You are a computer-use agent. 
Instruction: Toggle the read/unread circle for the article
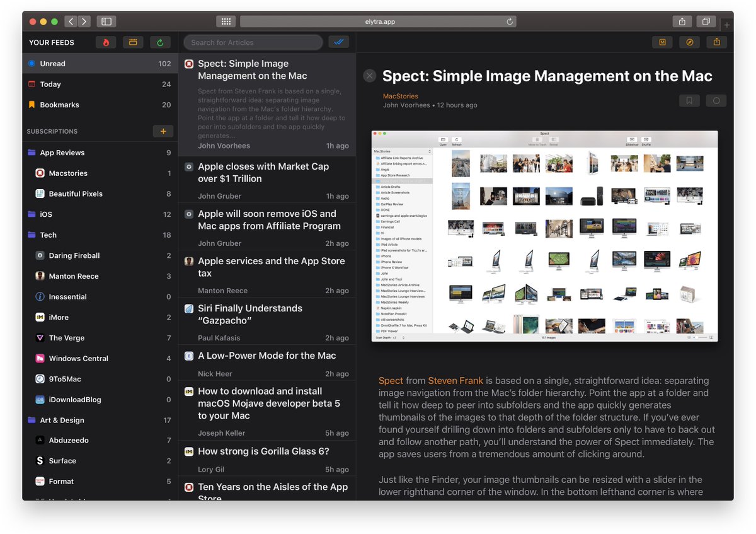pyautogui.click(x=716, y=100)
